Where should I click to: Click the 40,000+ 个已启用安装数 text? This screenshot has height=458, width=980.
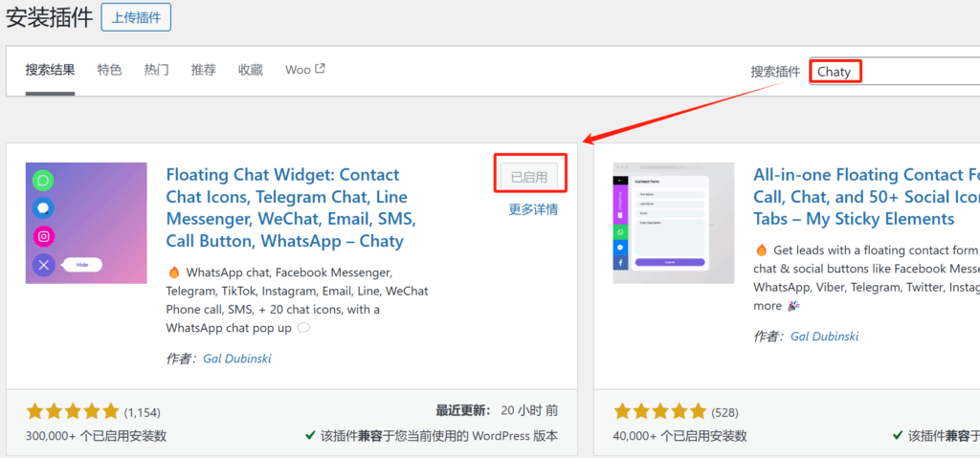[680, 435]
